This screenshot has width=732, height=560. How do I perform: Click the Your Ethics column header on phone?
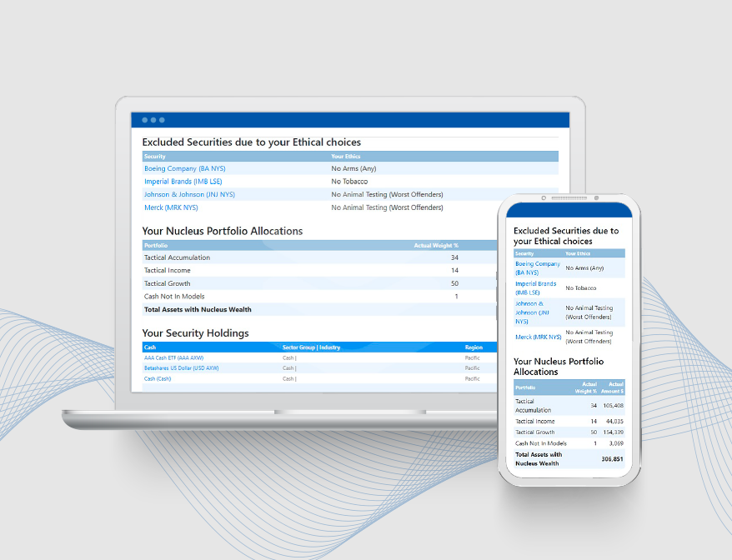[x=578, y=254]
